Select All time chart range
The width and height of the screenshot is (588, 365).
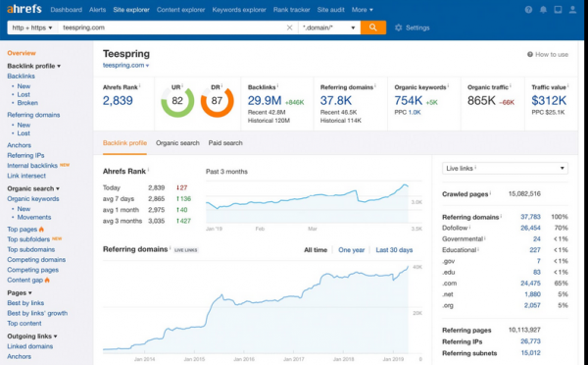tap(316, 250)
